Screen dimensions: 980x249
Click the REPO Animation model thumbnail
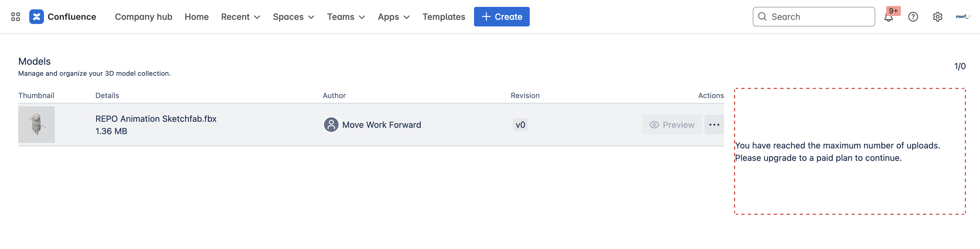click(36, 125)
